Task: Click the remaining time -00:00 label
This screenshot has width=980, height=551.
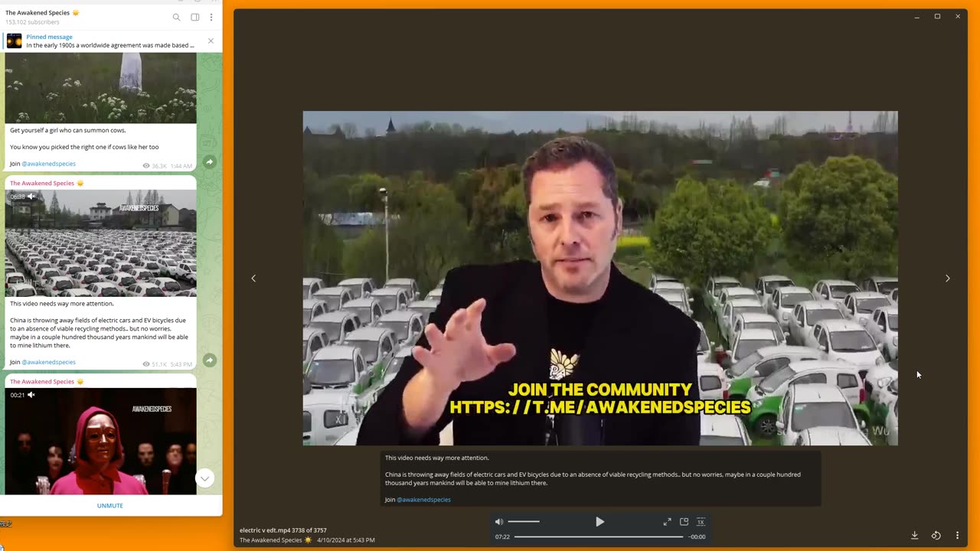Action: [x=697, y=537]
